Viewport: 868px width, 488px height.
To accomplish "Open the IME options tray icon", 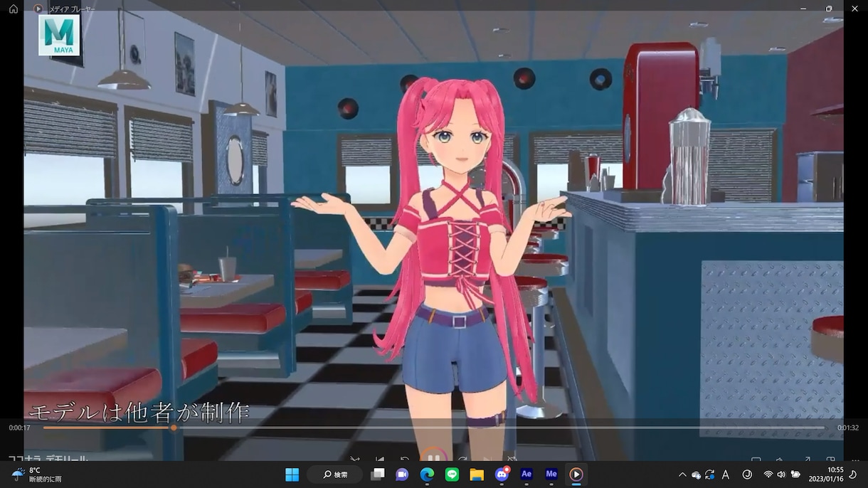I will (x=747, y=474).
